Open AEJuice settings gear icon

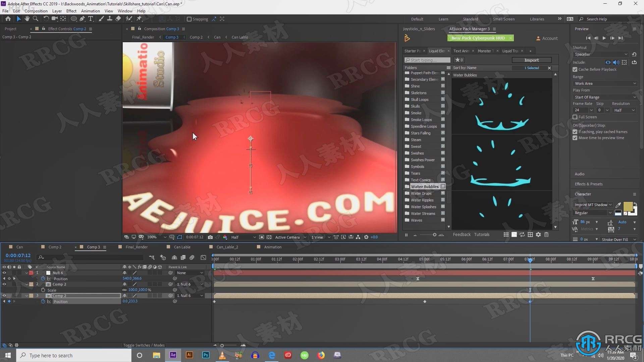(538, 235)
